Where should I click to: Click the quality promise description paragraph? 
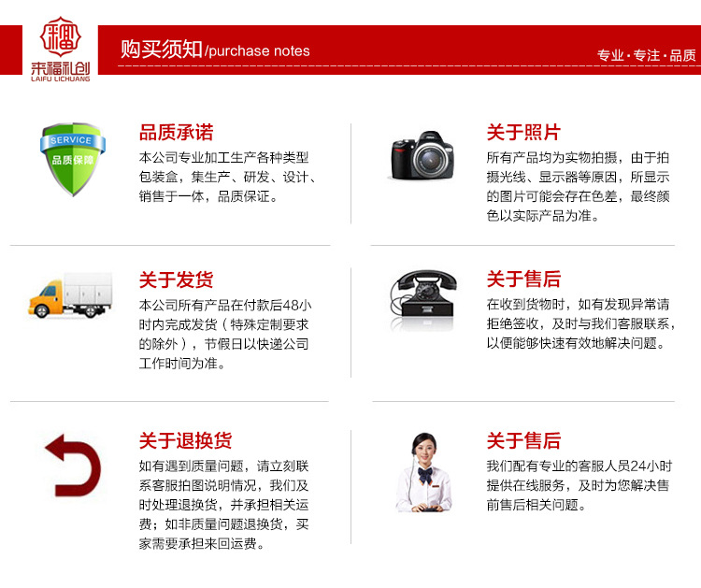coord(227,177)
